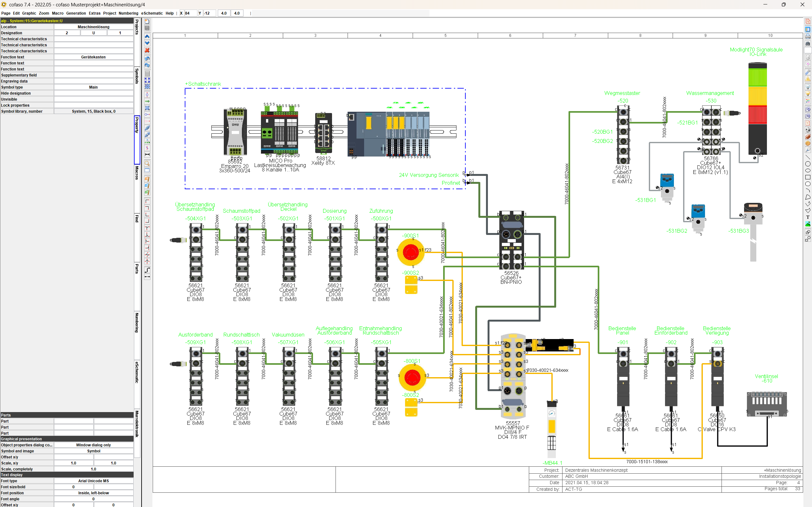This screenshot has width=812, height=507.
Task: Click the Hide designation field
Action: (94, 93)
